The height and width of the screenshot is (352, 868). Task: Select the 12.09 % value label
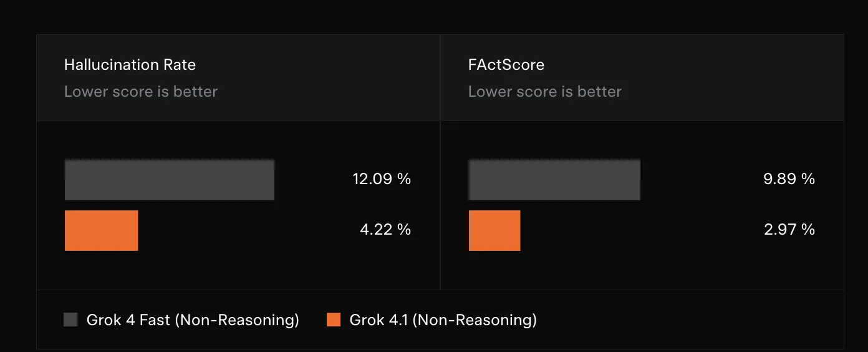[382, 179]
